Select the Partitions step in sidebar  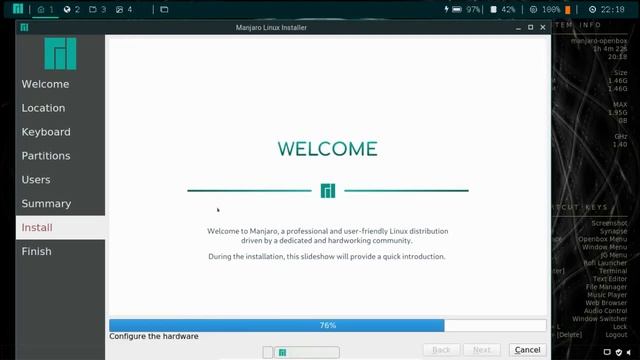click(60, 156)
